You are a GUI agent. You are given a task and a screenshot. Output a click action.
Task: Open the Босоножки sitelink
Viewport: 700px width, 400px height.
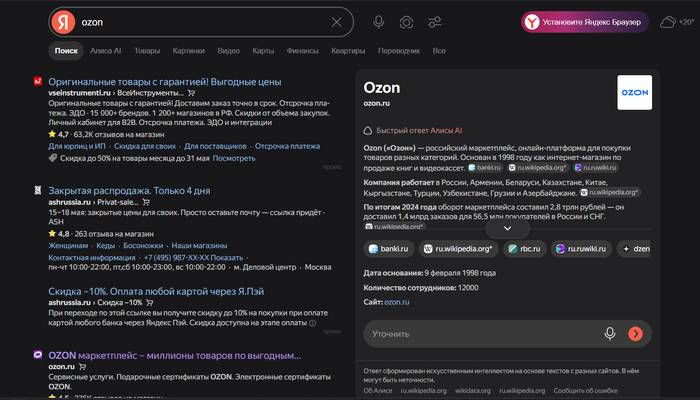(143, 246)
